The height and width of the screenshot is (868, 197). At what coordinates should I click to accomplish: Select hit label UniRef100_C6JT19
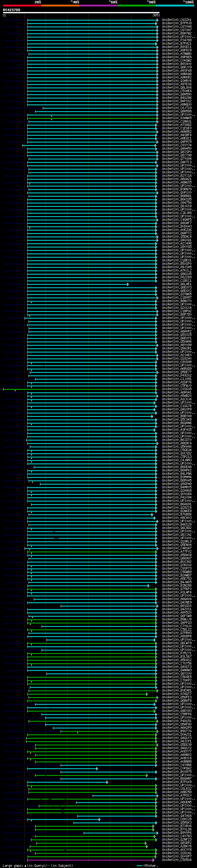tap(176, 108)
